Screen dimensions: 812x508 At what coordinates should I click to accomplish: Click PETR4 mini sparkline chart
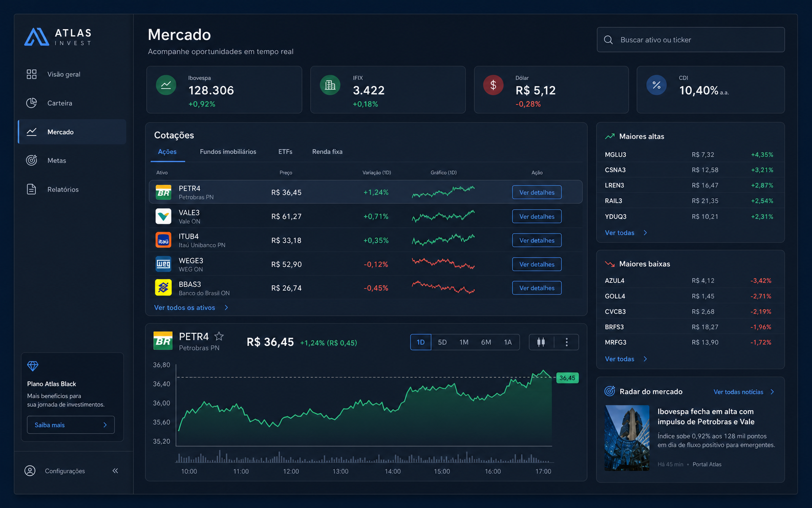pyautogui.click(x=443, y=192)
